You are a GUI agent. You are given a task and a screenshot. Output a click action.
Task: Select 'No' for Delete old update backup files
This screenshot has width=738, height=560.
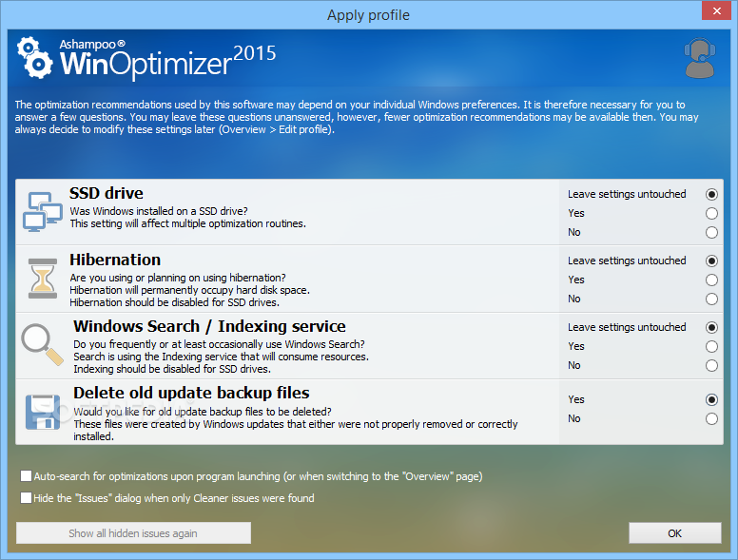point(711,419)
